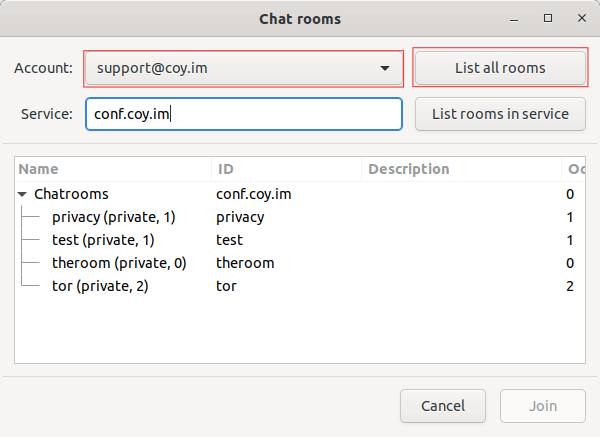Choose theroom in the room list
This screenshot has width=600, height=437.
pyautogui.click(x=118, y=263)
